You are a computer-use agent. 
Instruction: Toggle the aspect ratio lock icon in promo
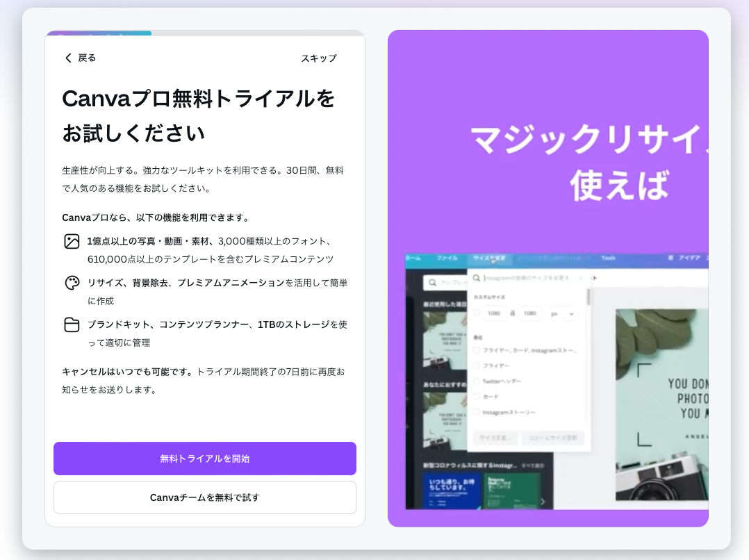coord(512,313)
